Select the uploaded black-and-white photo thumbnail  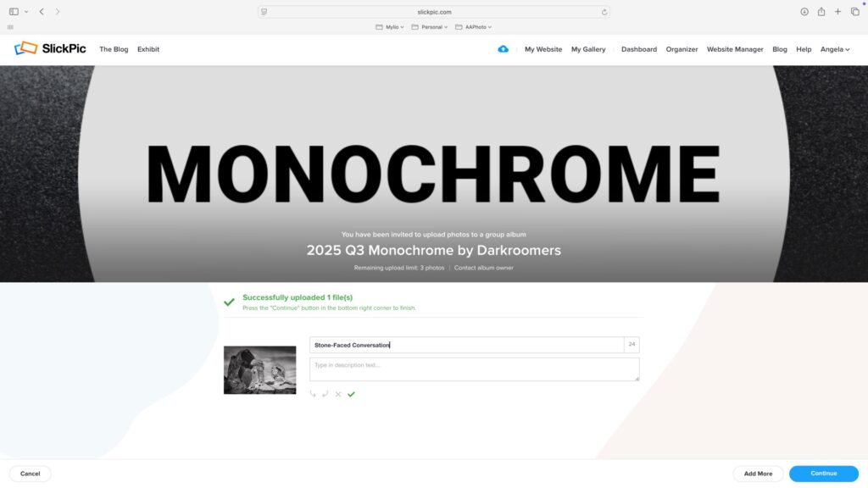pyautogui.click(x=259, y=370)
